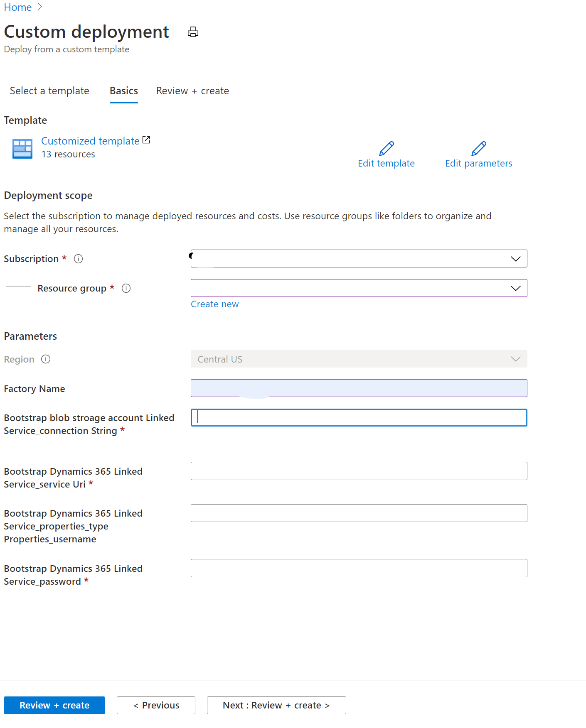Screen dimensions: 586x728
Task: Open the external link icon after Customized template
Action: [x=146, y=140]
